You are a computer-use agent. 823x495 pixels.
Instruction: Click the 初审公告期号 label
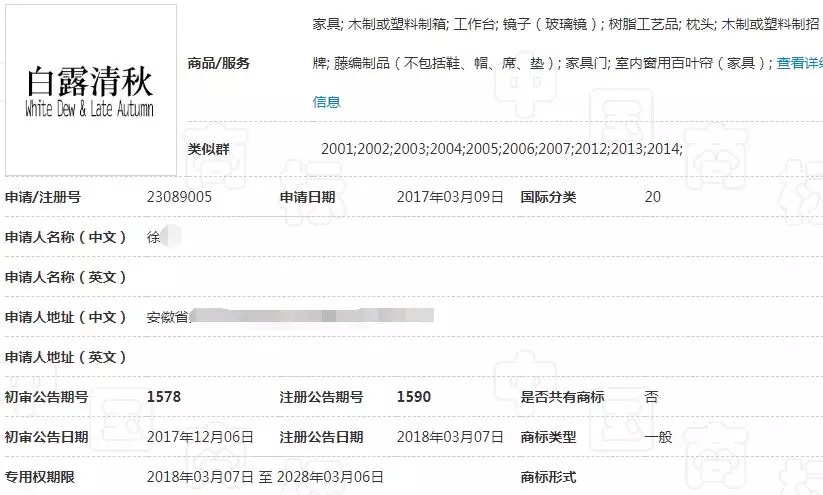point(47,397)
